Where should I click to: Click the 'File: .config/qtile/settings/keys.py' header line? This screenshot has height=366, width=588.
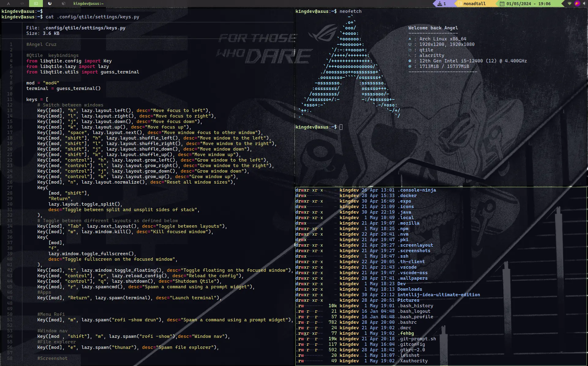point(76,28)
